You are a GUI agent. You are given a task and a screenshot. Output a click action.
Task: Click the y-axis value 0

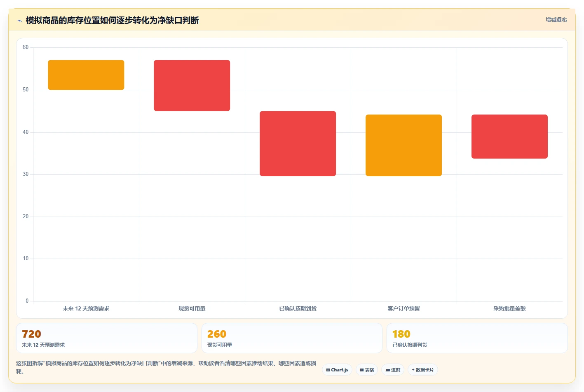pyautogui.click(x=27, y=301)
